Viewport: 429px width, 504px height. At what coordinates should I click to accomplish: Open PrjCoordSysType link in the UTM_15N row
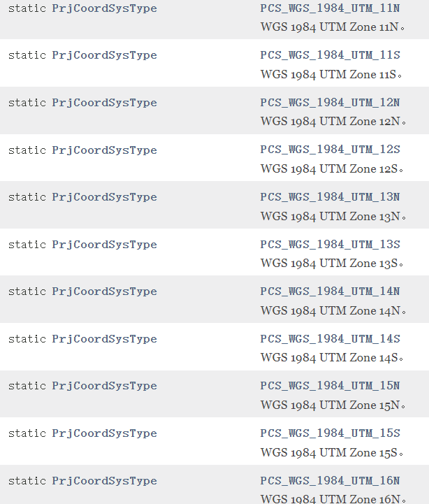[x=104, y=386]
